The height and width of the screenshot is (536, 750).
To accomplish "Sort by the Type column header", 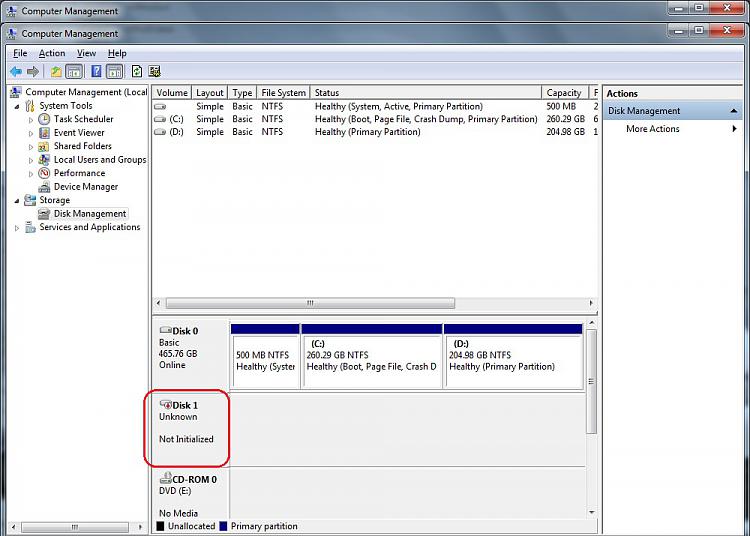I will click(x=242, y=93).
